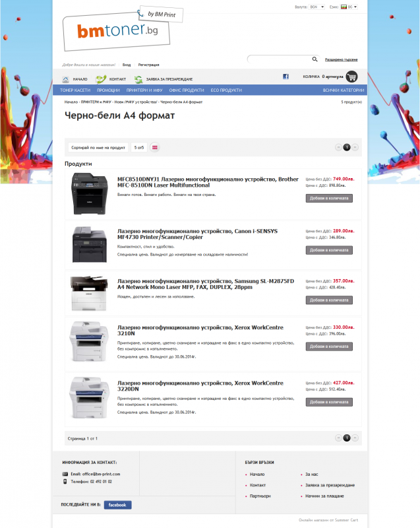This screenshot has width=420, height=528.
Task: Click top next page arrow
Action: click(x=355, y=147)
